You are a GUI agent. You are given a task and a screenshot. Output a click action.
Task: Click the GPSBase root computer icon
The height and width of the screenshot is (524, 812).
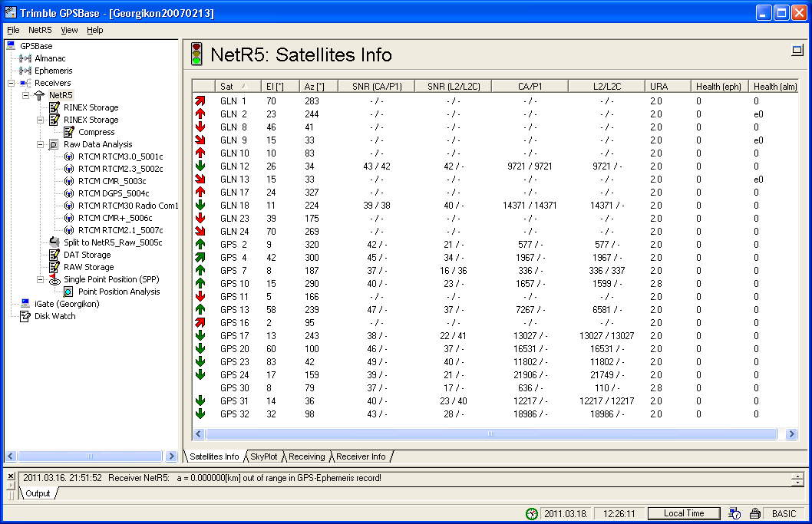(11, 45)
